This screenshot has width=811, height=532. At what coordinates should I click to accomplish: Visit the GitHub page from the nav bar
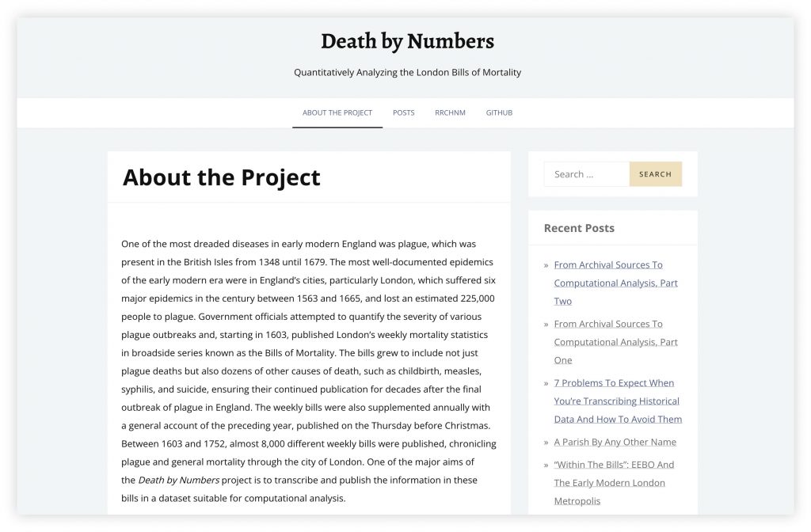tap(499, 112)
